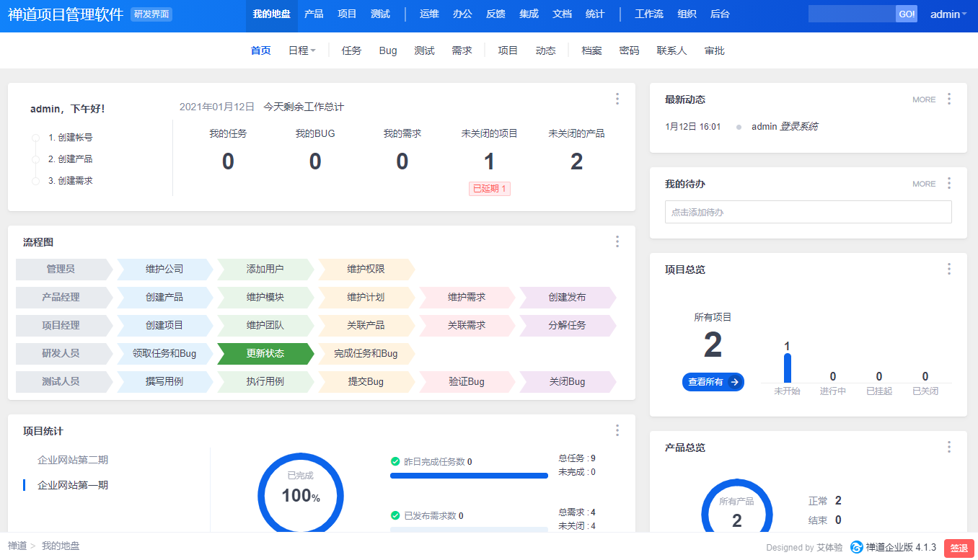This screenshot has height=560, width=978.
Task: Click the 查看所有 button
Action: coord(713,382)
